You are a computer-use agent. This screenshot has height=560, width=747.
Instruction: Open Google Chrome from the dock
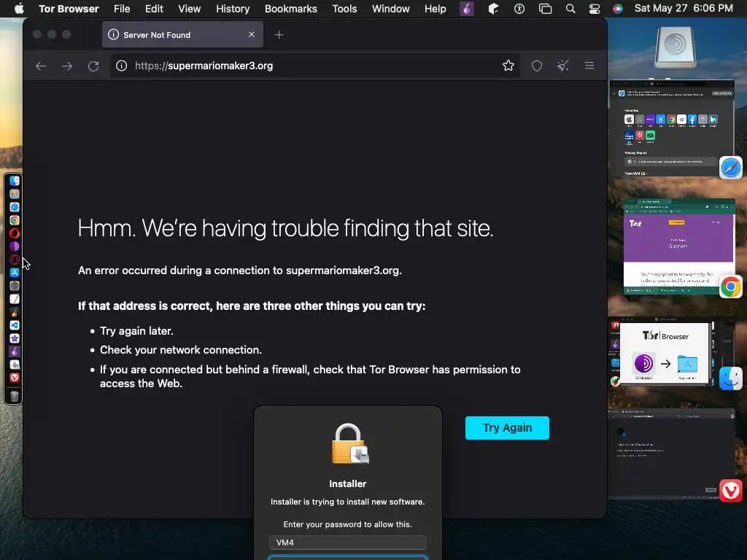coord(15,220)
